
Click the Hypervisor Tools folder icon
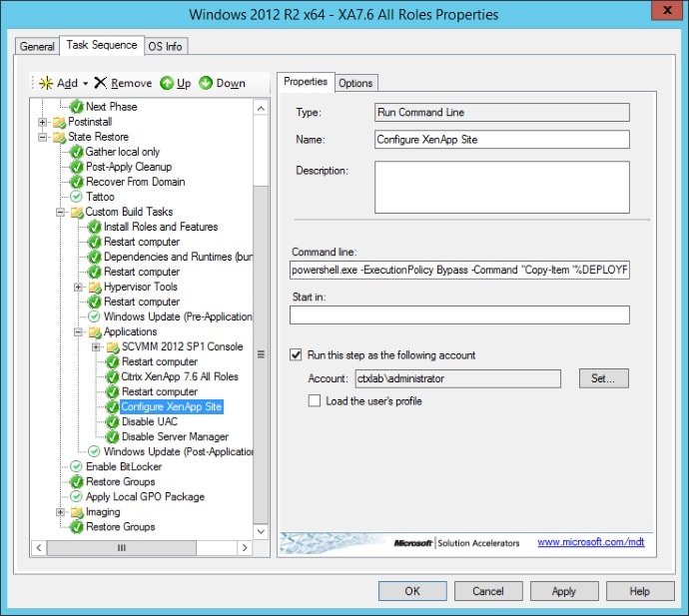click(95, 287)
